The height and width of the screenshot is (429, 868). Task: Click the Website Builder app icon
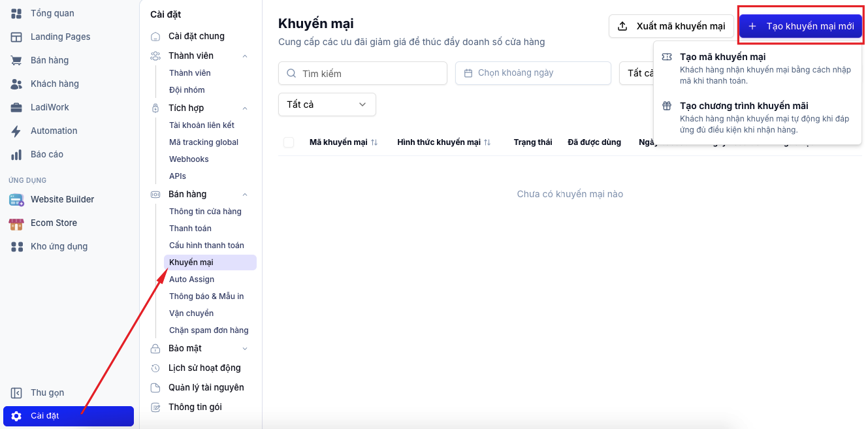(17, 199)
